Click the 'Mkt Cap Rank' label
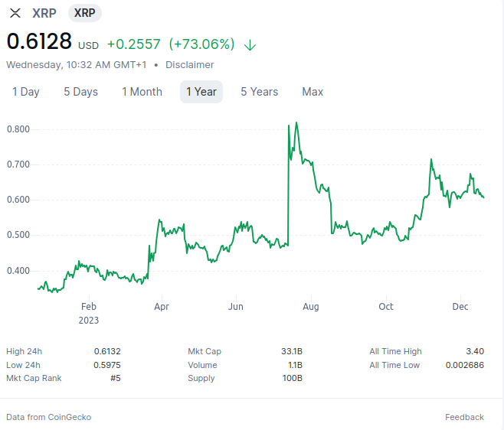Image resolution: width=504 pixels, height=430 pixels. [34, 378]
